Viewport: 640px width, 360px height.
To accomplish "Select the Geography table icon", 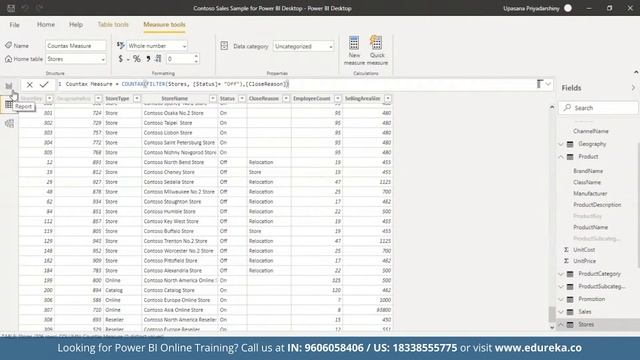I will [570, 144].
